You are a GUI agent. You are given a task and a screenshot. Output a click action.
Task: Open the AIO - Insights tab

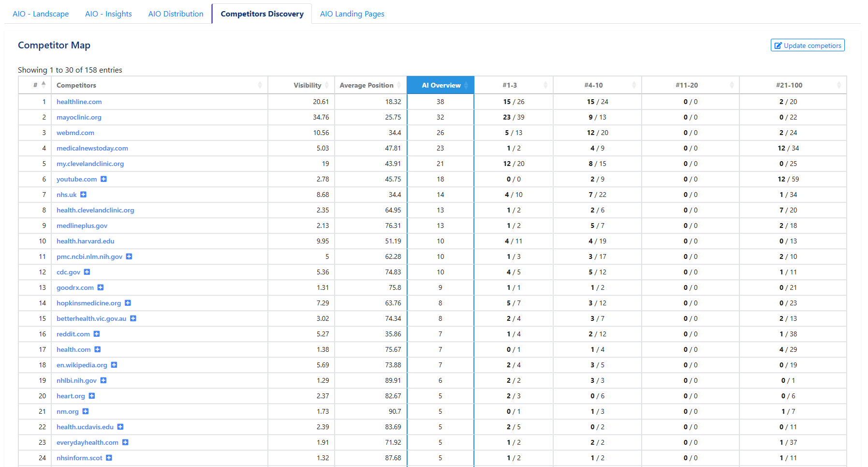[x=108, y=14]
